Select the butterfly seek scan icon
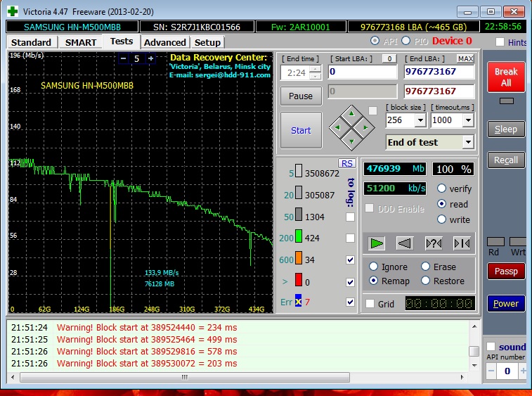 [x=462, y=243]
